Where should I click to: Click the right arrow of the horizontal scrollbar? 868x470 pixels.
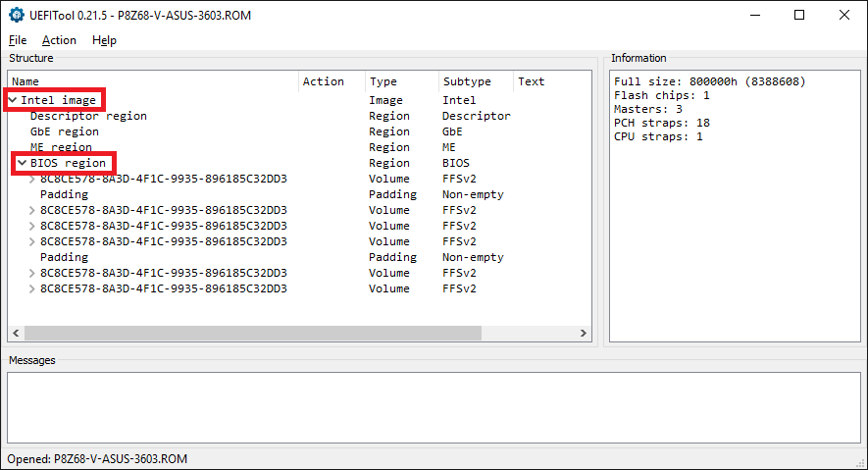pos(586,334)
